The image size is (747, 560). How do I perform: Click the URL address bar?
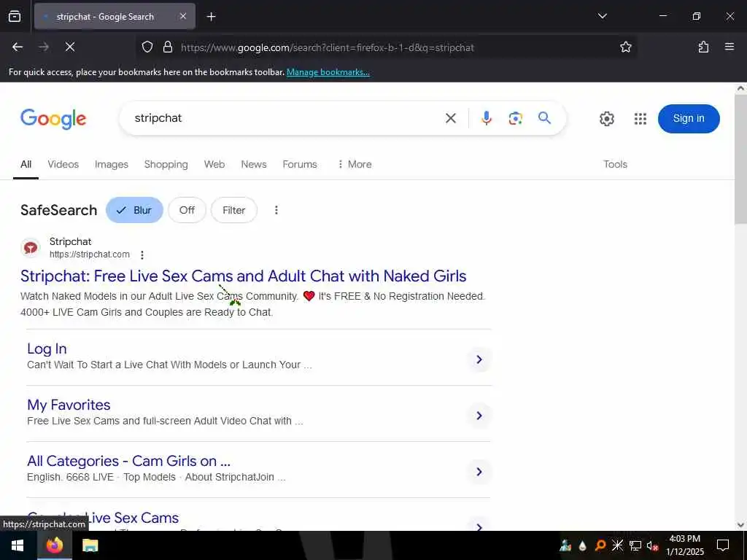tap(386, 47)
